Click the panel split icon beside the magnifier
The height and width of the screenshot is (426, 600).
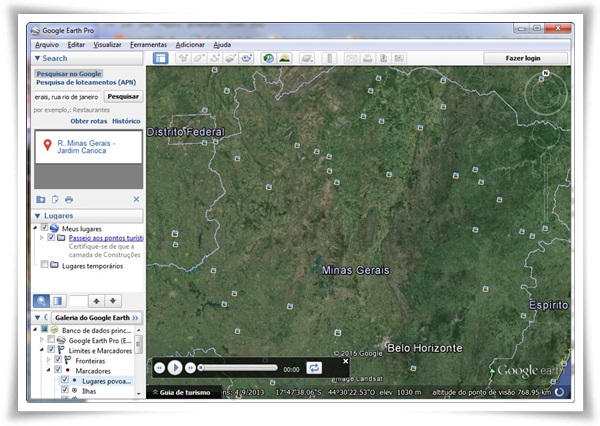pos(58,301)
